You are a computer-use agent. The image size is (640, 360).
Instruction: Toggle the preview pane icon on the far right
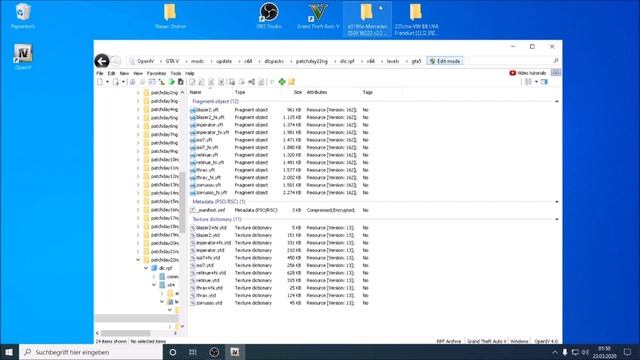[x=544, y=82]
